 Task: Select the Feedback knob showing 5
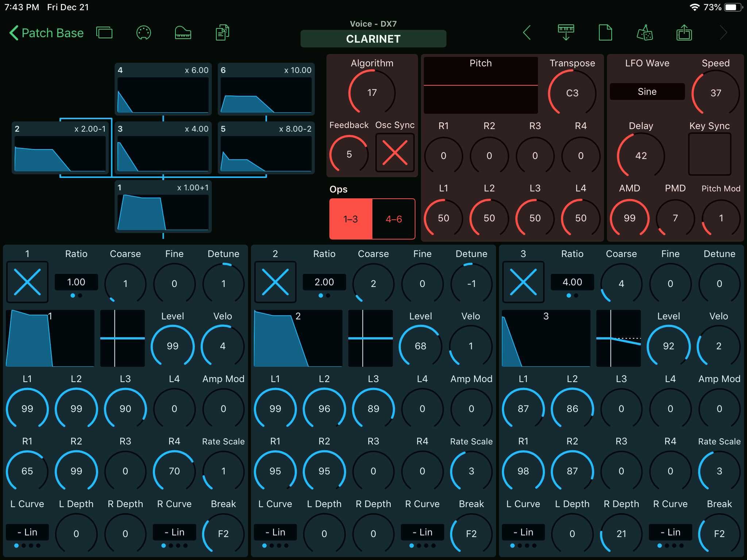(349, 154)
